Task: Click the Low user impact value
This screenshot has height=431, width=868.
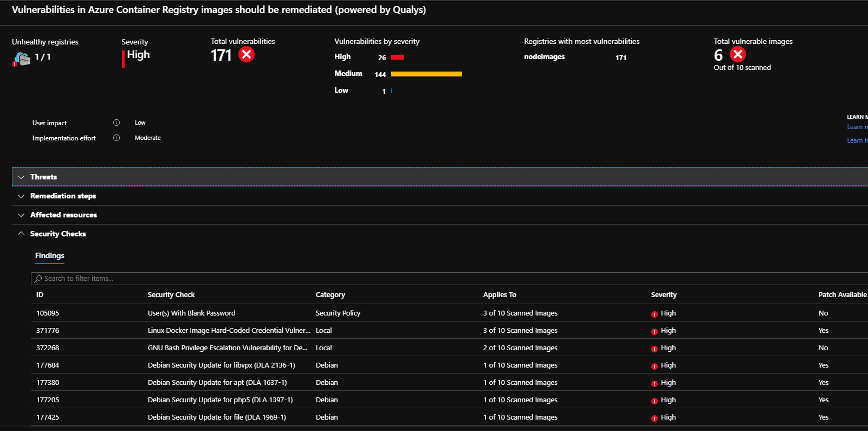Action: 140,123
